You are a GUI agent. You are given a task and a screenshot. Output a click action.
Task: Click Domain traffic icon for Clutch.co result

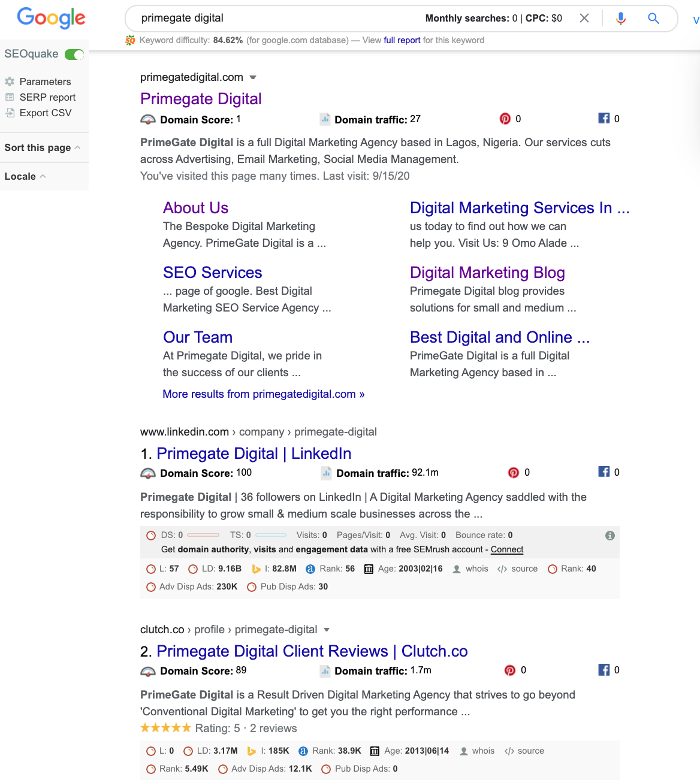[x=325, y=670]
